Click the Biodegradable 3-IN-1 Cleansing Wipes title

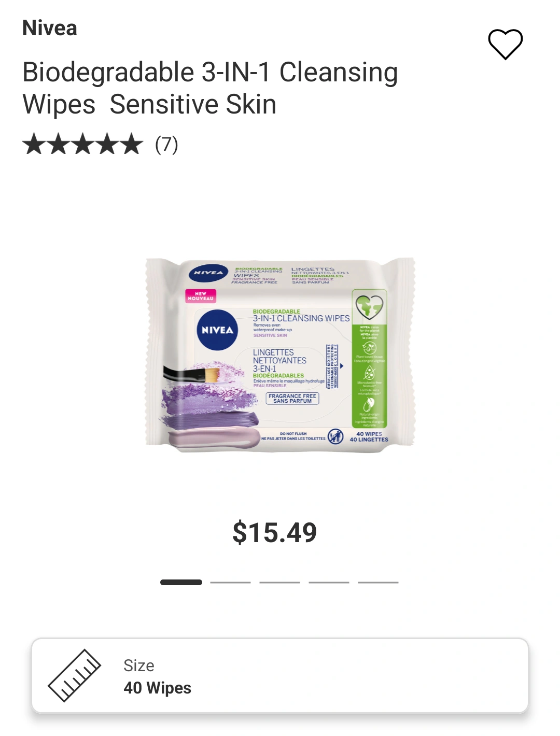(x=210, y=88)
